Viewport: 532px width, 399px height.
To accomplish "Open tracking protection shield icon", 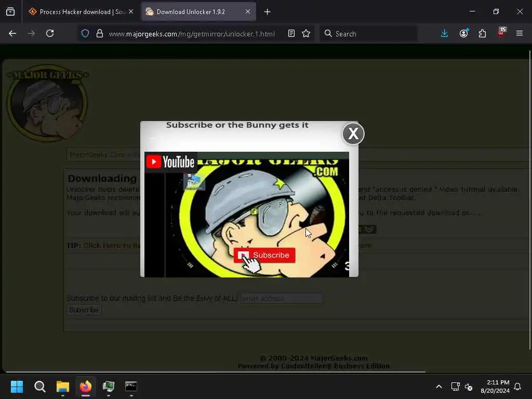I will (x=85, y=33).
